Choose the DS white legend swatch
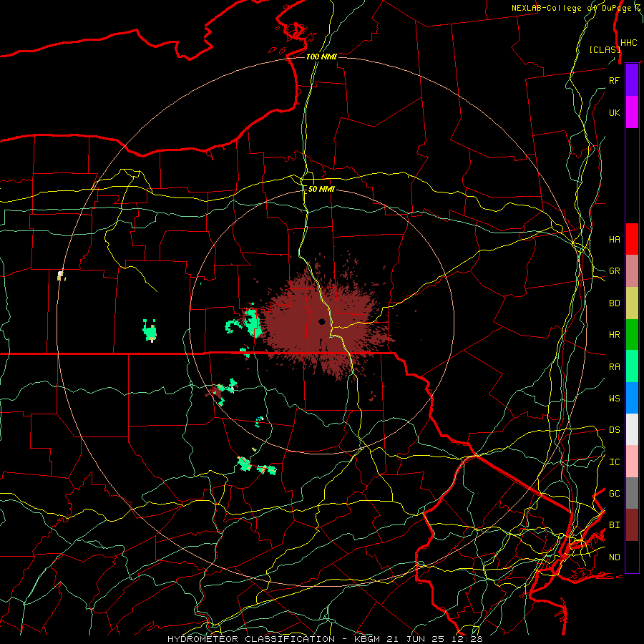 (632, 429)
